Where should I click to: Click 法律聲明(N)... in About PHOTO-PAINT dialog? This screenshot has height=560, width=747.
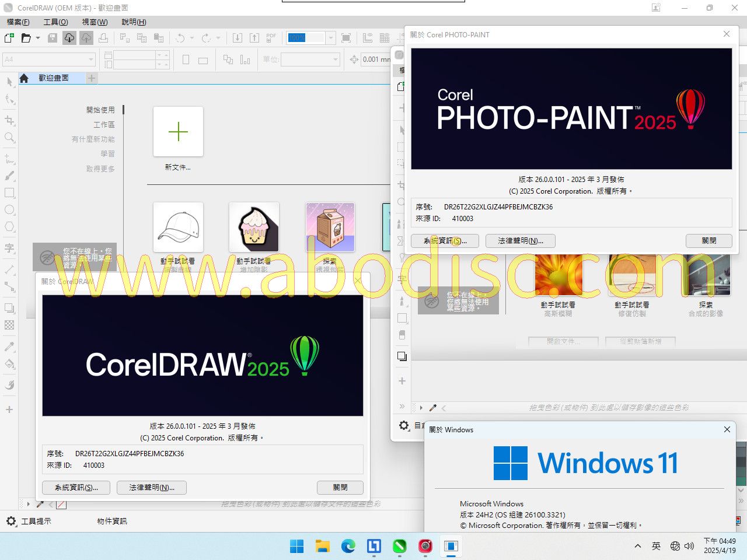(x=521, y=241)
